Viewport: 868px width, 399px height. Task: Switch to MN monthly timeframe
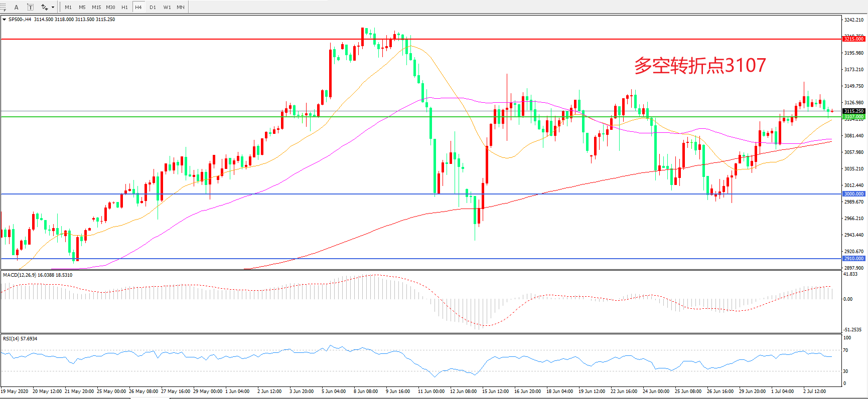point(181,7)
